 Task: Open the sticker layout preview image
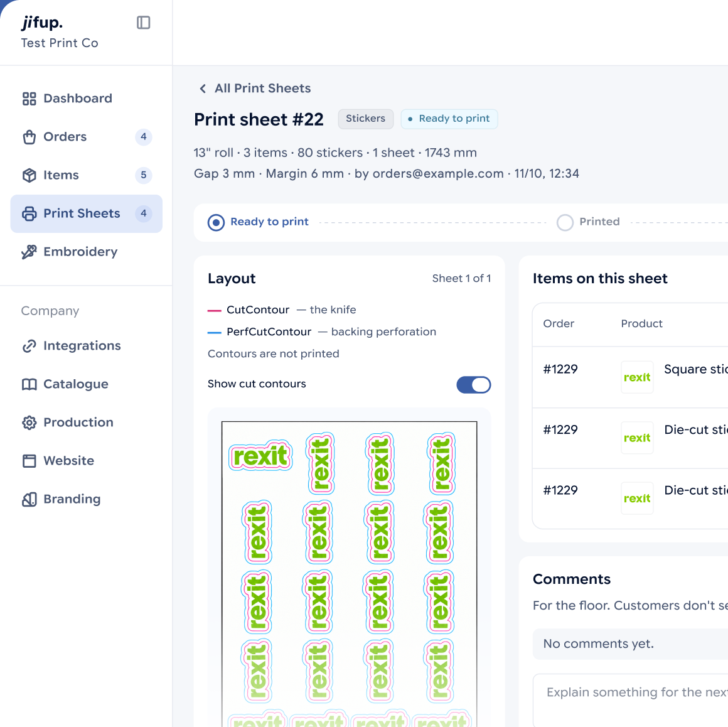click(x=349, y=574)
